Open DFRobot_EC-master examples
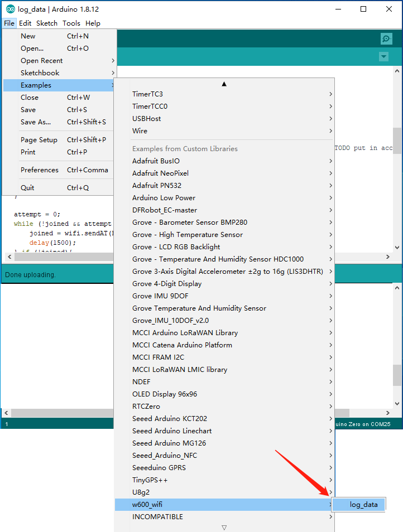Viewport: 403px width, 532px height. point(224,210)
